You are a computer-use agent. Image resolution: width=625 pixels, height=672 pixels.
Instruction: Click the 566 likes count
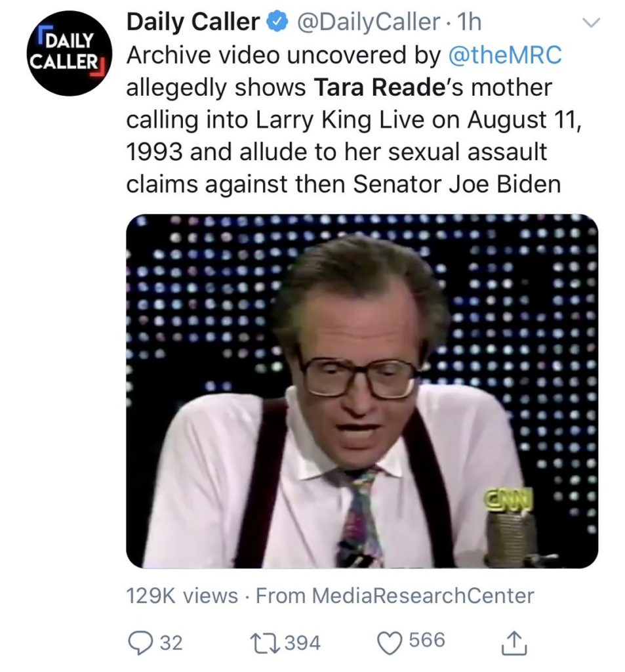tap(427, 640)
